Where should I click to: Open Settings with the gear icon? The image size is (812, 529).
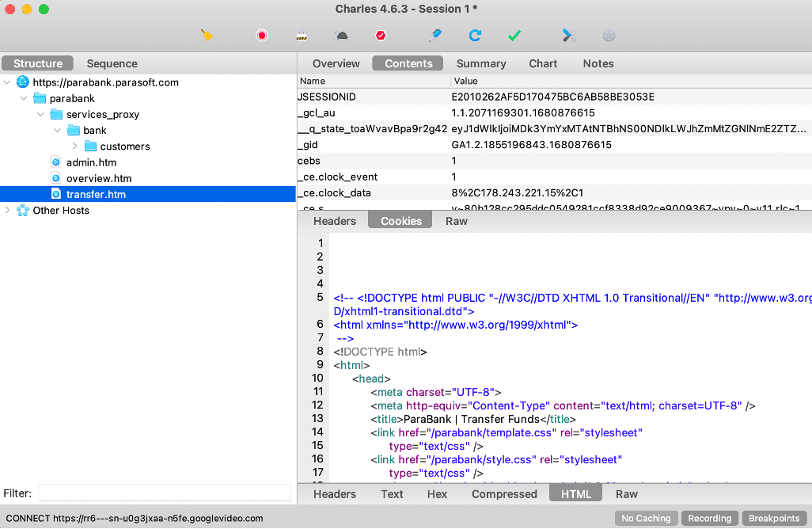click(609, 36)
